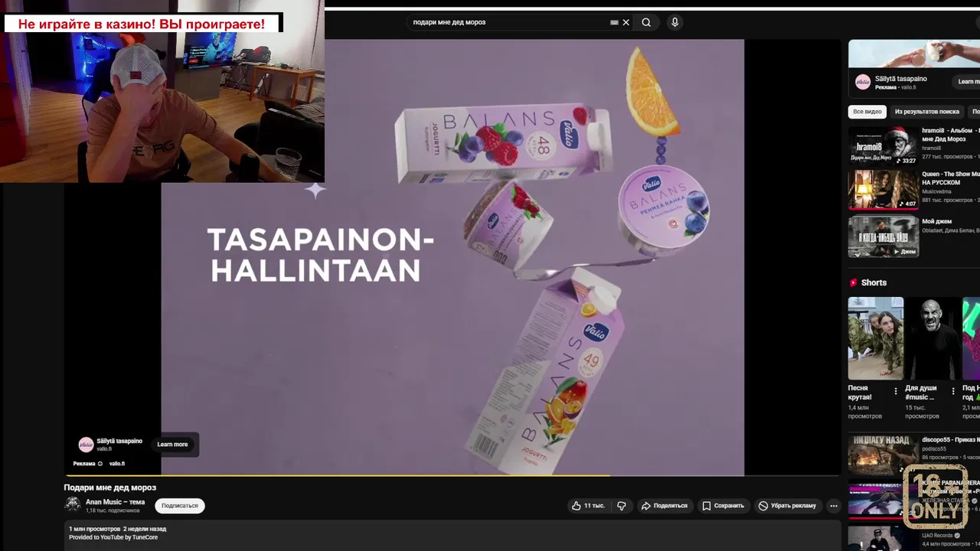Click Убрать рекламу button
Screen dimensions: 980x551
[787, 506]
